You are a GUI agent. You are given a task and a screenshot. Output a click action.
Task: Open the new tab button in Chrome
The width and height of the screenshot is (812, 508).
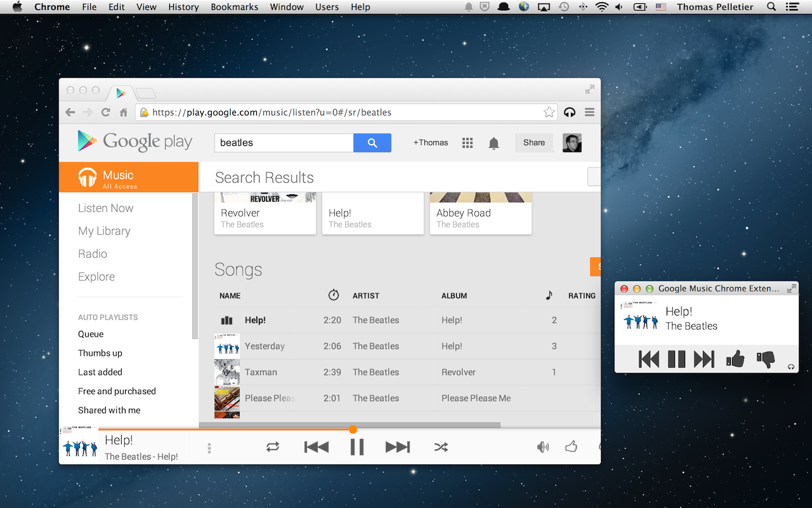[x=146, y=93]
